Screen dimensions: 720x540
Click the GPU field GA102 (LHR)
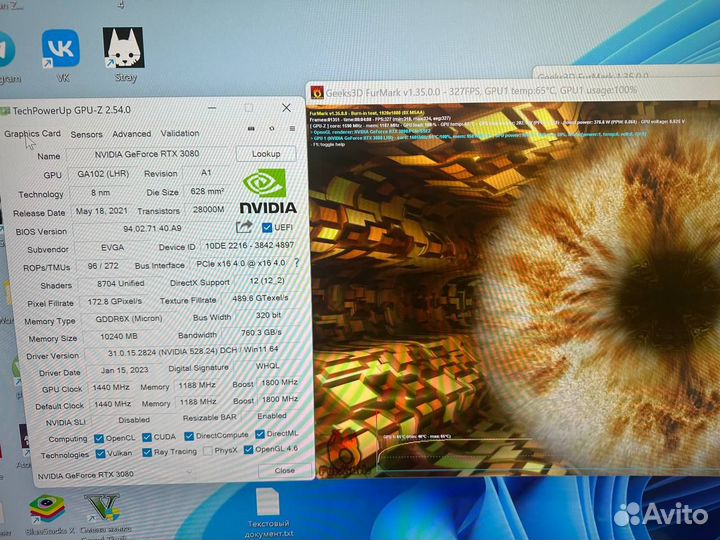point(103,174)
